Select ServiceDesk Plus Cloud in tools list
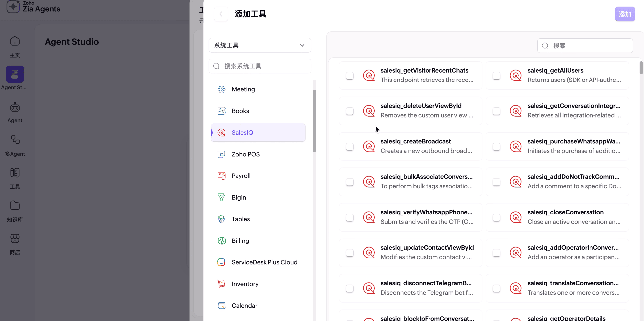The height and width of the screenshot is (321, 644). [x=258, y=262]
